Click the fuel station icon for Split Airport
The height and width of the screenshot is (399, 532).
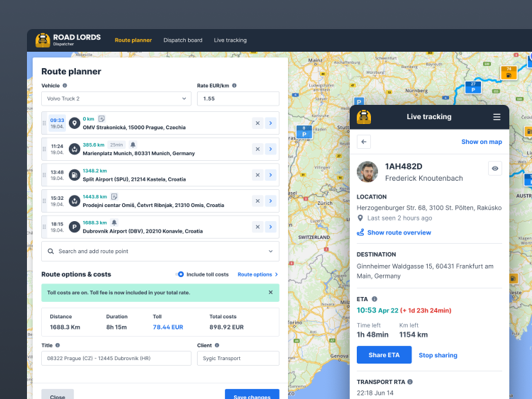tap(74, 175)
